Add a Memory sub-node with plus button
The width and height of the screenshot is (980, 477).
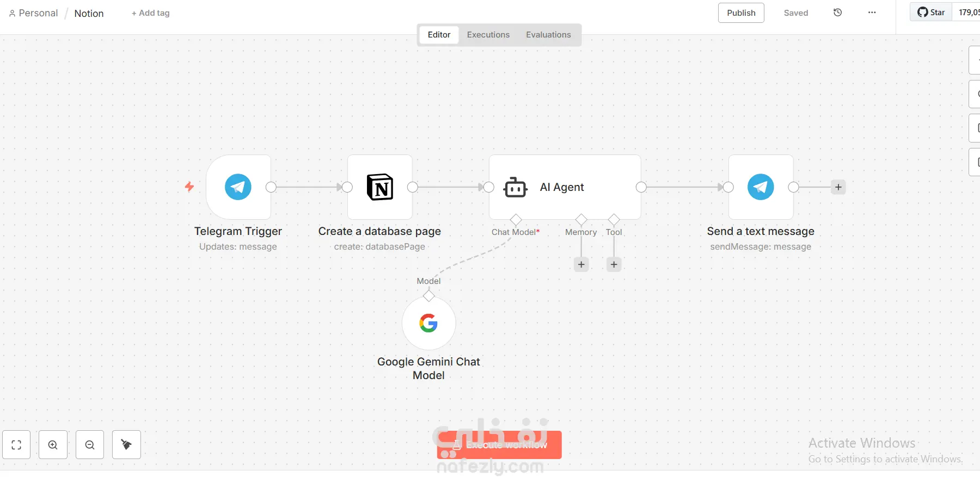click(581, 264)
